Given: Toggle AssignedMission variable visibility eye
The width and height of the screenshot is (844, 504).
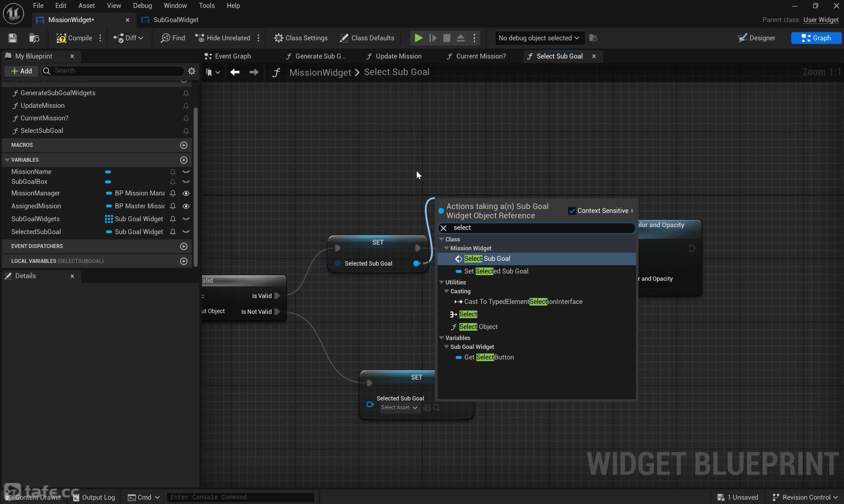Looking at the screenshot, I should pos(186,206).
